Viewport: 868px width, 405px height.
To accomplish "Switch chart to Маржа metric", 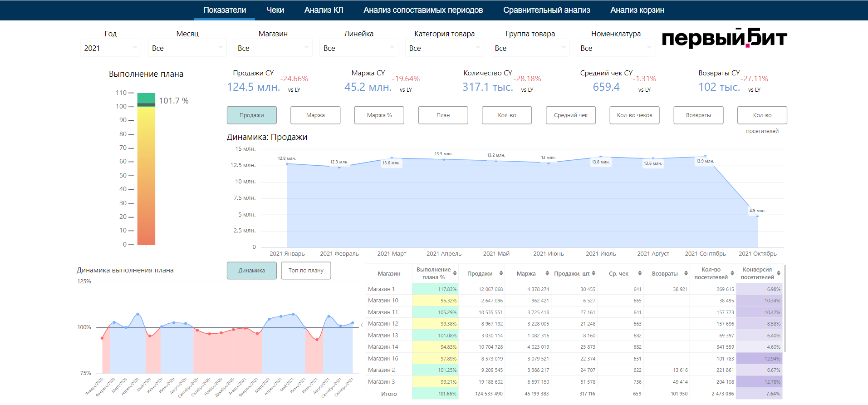I will click(x=315, y=115).
